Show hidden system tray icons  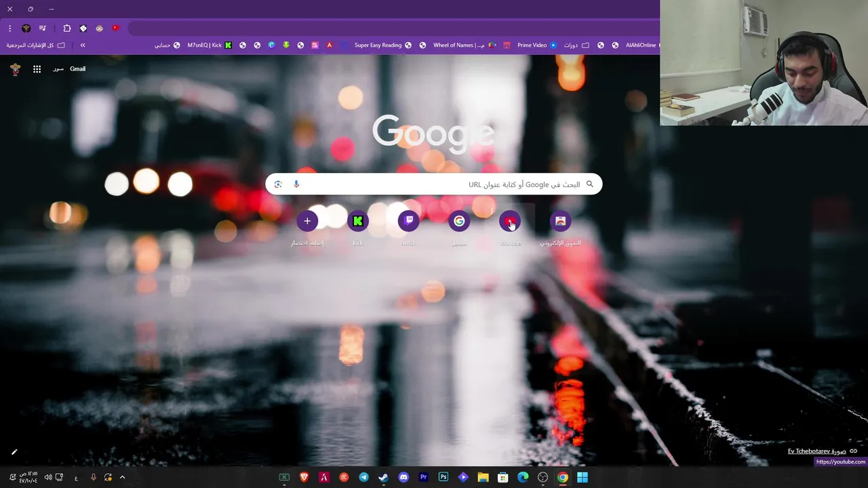pos(122,477)
